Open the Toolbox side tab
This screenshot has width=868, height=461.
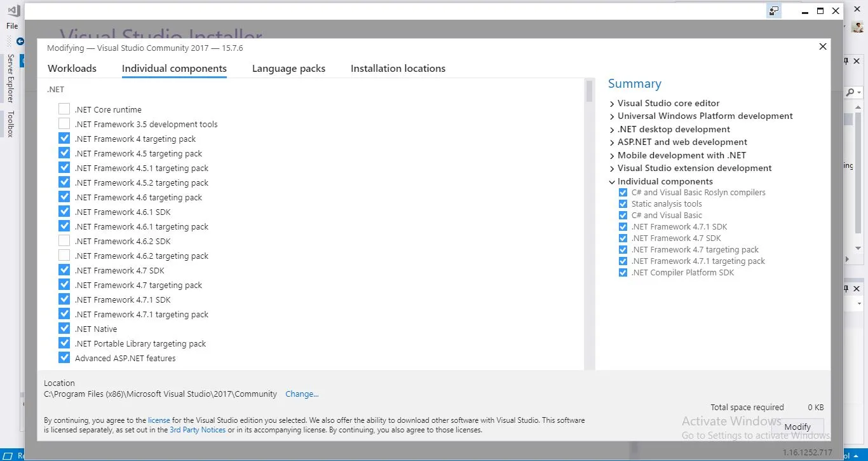[10, 124]
